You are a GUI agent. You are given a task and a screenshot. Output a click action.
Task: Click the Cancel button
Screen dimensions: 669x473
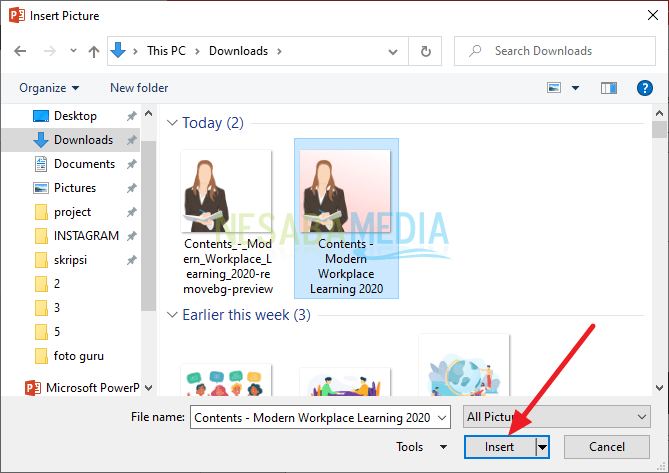click(x=607, y=447)
